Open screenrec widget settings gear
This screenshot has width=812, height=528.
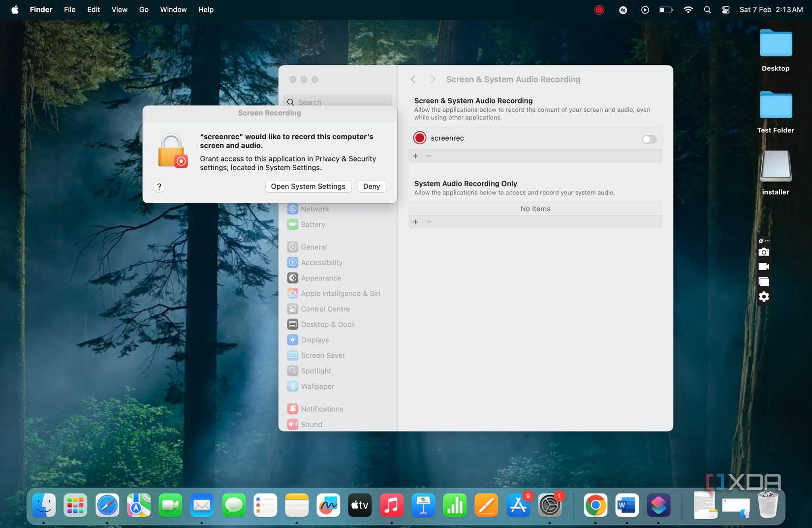(x=764, y=297)
